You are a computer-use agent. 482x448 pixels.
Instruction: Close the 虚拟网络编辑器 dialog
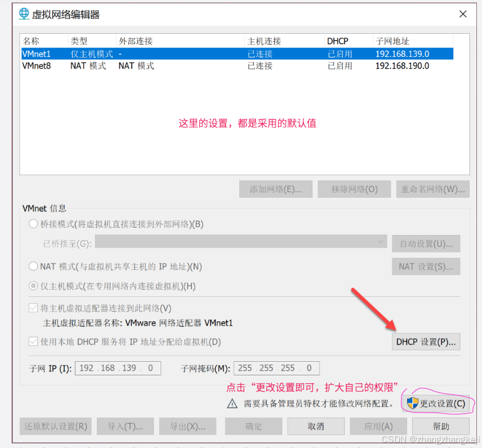[x=463, y=14]
